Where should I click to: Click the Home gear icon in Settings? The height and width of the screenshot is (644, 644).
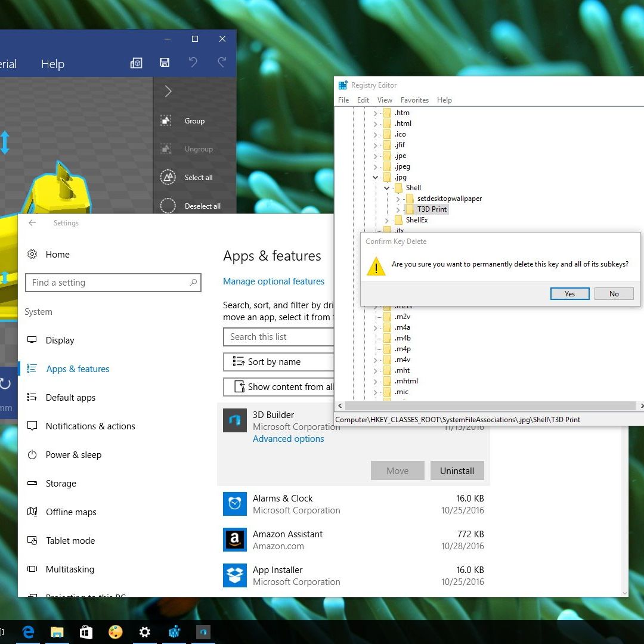(32, 254)
